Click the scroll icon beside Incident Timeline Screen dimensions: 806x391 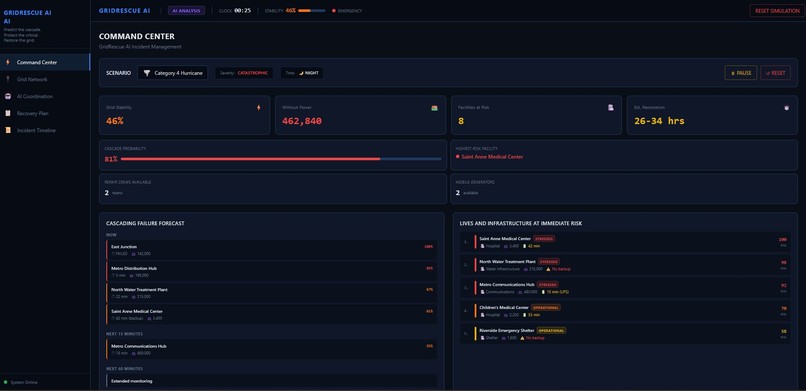pyautogui.click(x=8, y=130)
